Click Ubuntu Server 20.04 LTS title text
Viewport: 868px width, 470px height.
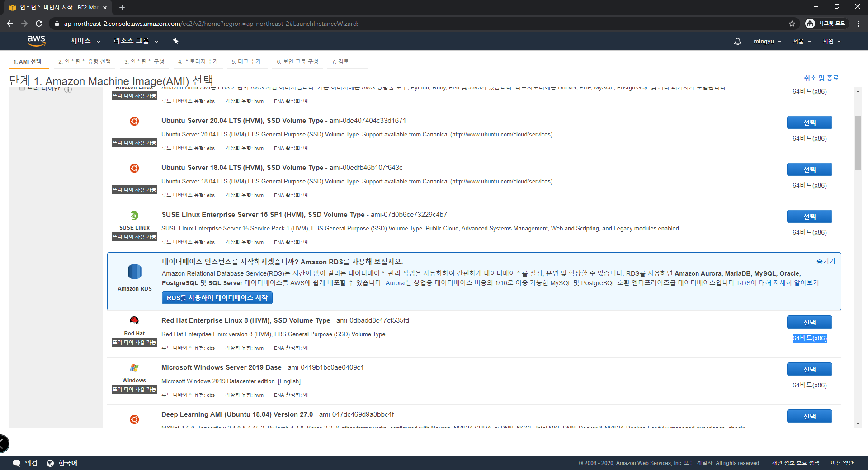pos(242,121)
